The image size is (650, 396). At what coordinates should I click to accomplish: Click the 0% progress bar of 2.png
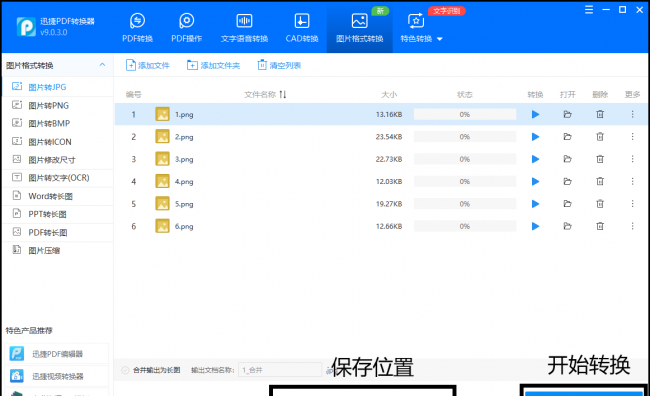(465, 137)
